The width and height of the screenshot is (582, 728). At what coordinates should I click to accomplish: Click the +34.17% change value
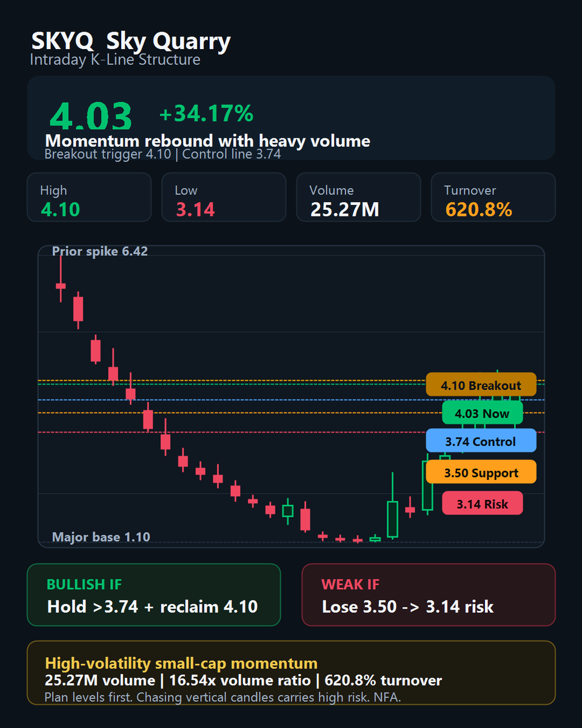tap(206, 113)
